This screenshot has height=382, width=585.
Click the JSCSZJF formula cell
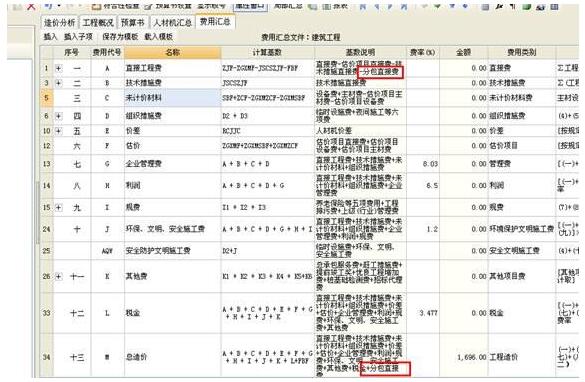point(267,83)
